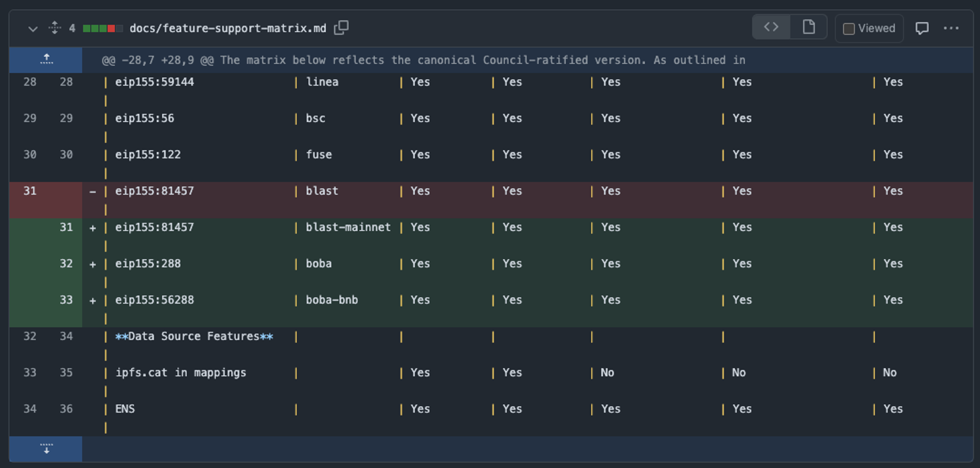This screenshot has height=468, width=980.
Task: Expand all lines of the file
Action: (55, 28)
